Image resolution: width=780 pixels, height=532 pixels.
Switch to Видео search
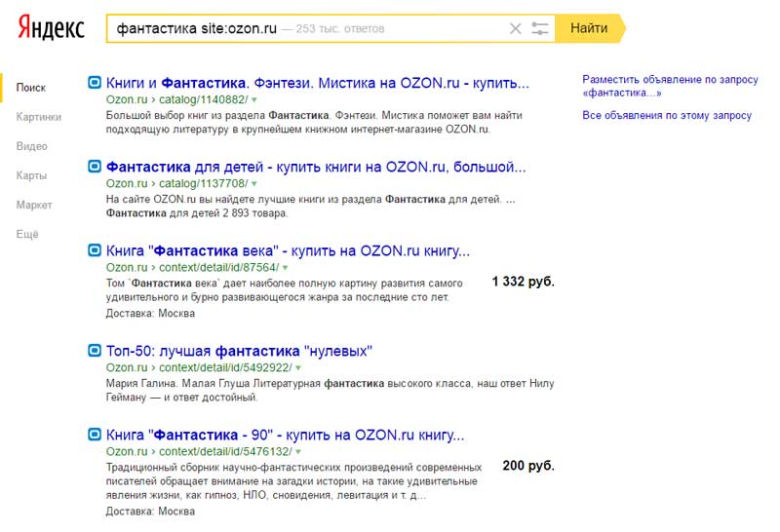[32, 146]
